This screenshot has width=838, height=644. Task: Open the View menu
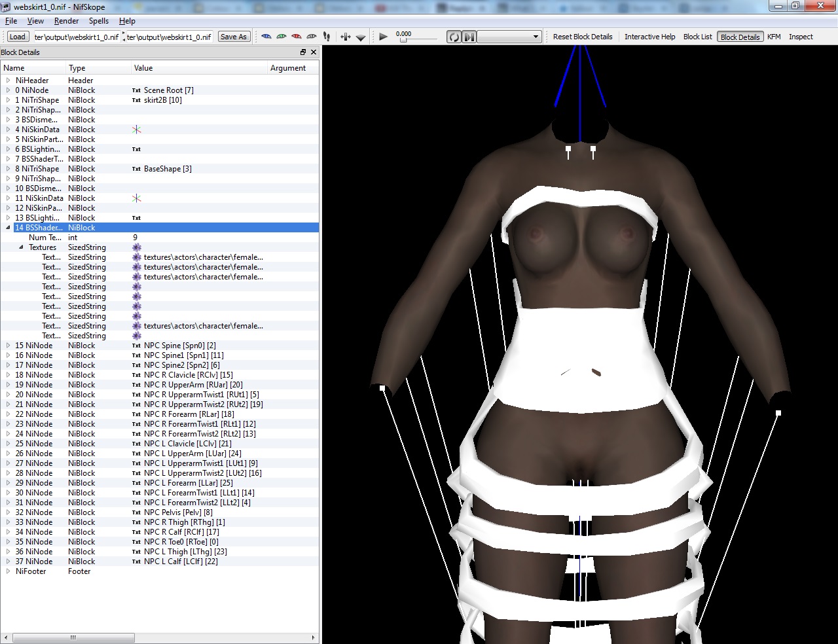click(x=35, y=21)
